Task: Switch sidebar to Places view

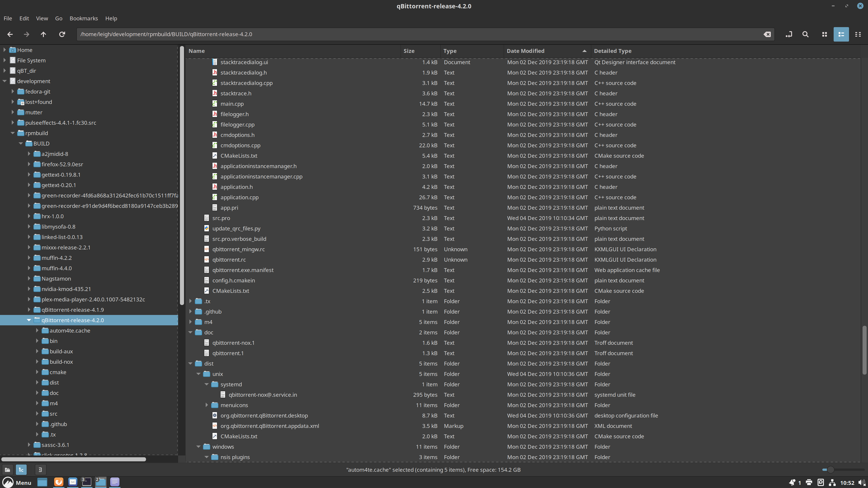Action: click(7, 469)
